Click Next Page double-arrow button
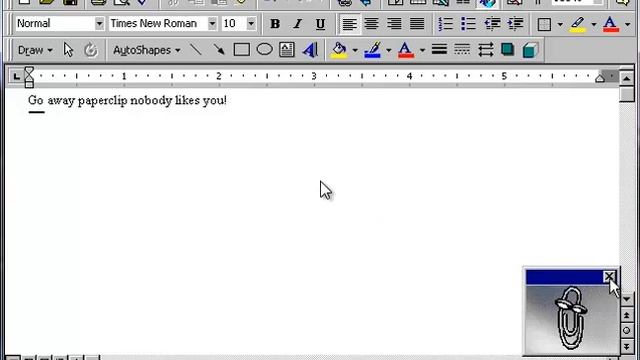640x360 pixels. pos(627,347)
